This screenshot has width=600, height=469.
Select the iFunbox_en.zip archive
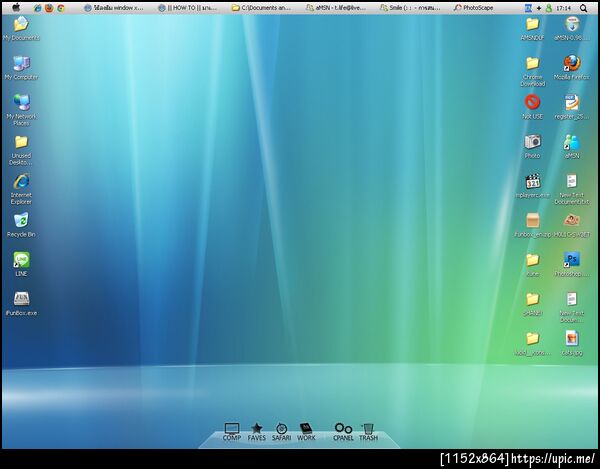point(532,226)
